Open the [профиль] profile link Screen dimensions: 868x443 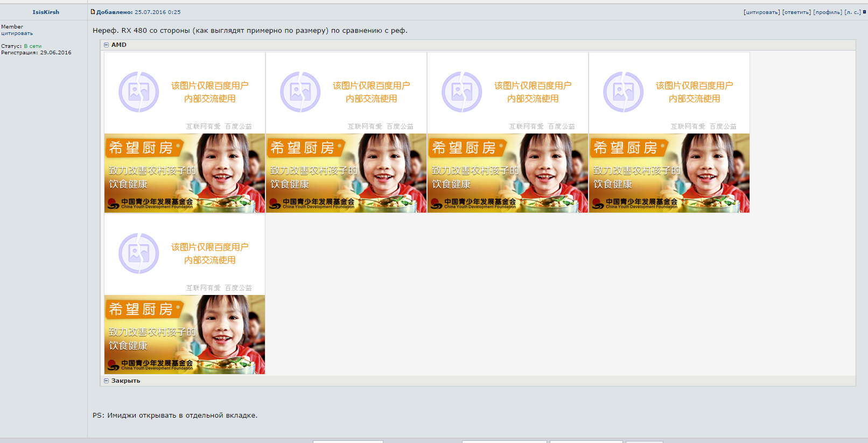828,12
